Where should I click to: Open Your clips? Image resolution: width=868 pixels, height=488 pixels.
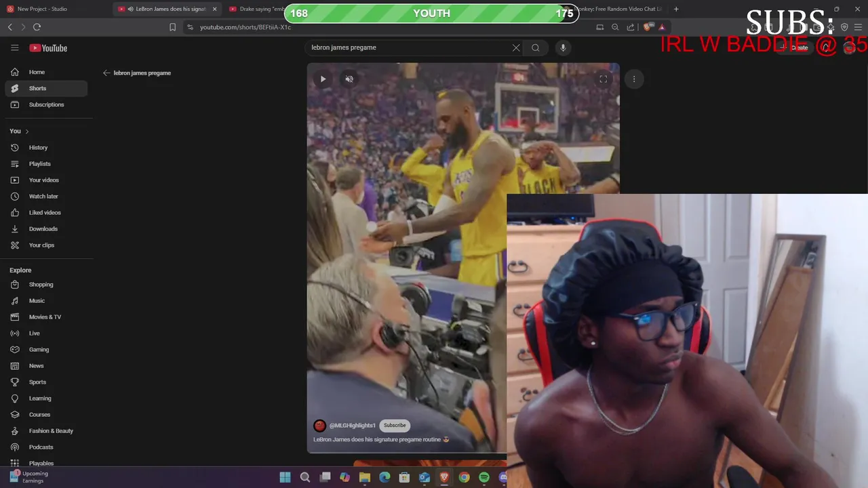[x=46, y=245]
